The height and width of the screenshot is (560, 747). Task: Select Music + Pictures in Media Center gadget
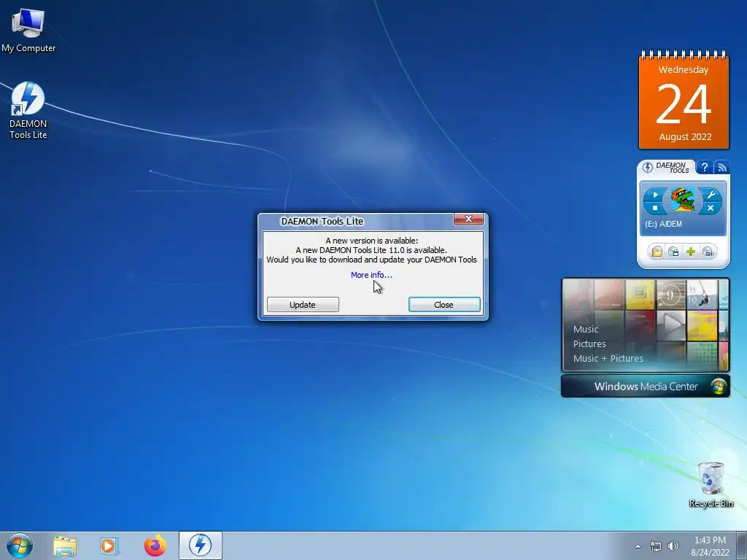608,359
